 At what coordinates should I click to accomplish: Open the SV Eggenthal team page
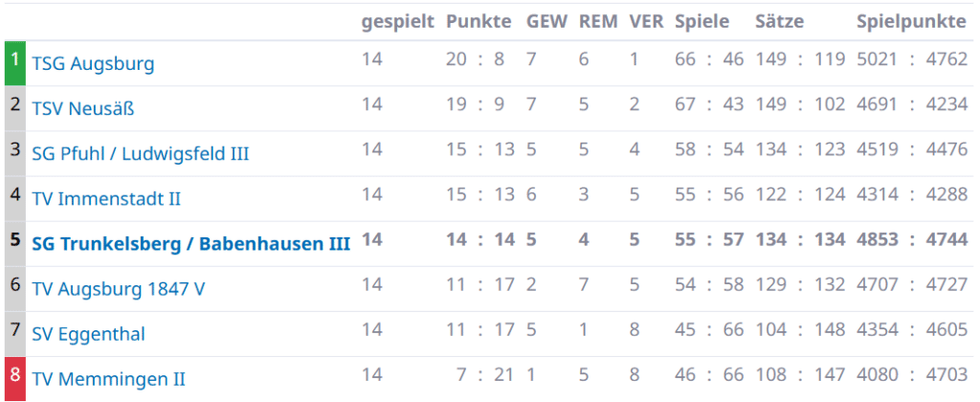[89, 334]
